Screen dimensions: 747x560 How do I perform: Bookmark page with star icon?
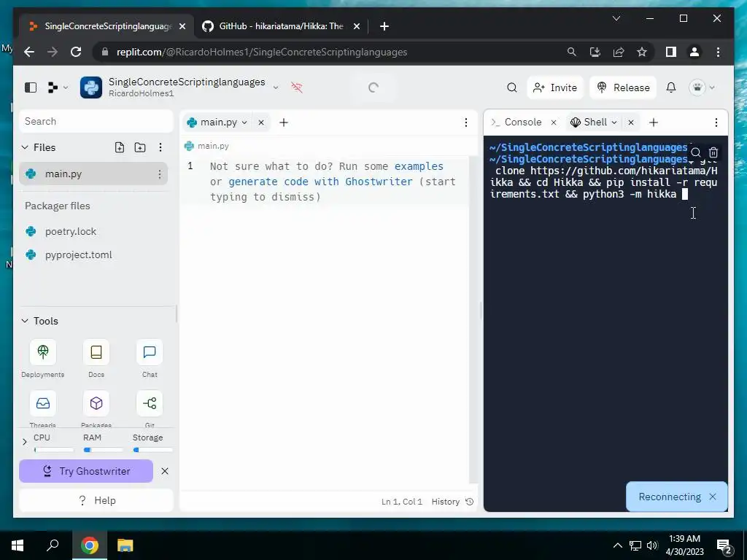tap(642, 52)
